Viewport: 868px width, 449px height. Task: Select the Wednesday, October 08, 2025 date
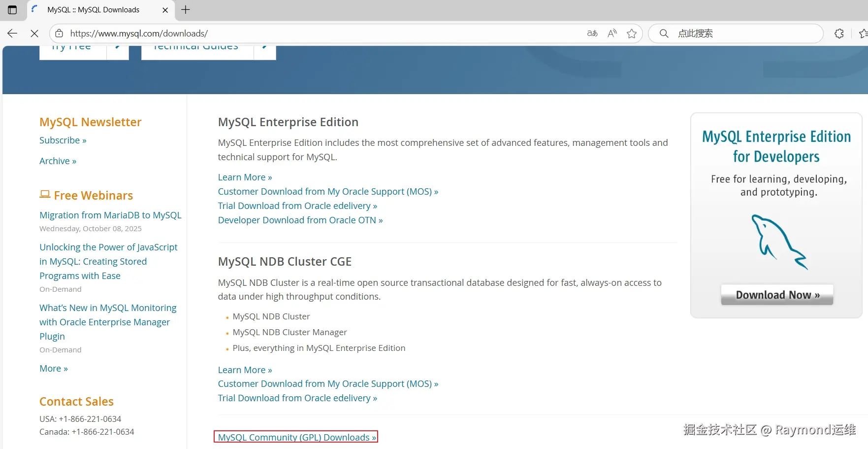pos(91,229)
